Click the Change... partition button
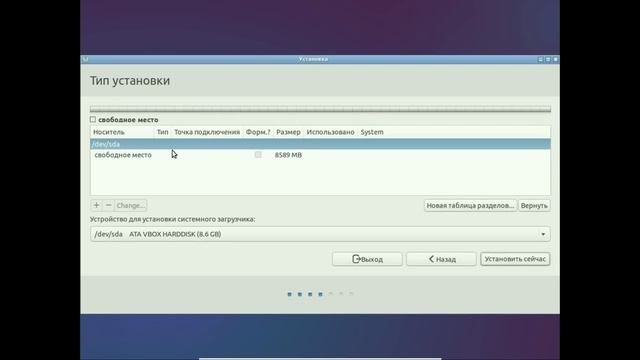The image size is (640, 360). tap(131, 205)
